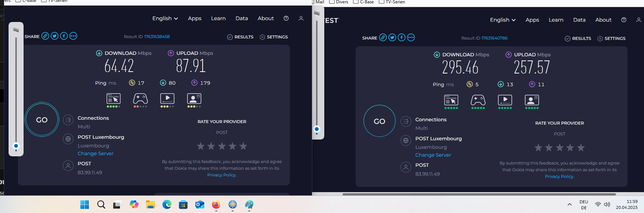Share result 17631640786 on Twitter
This screenshot has width=644, height=213.
[x=392, y=38]
